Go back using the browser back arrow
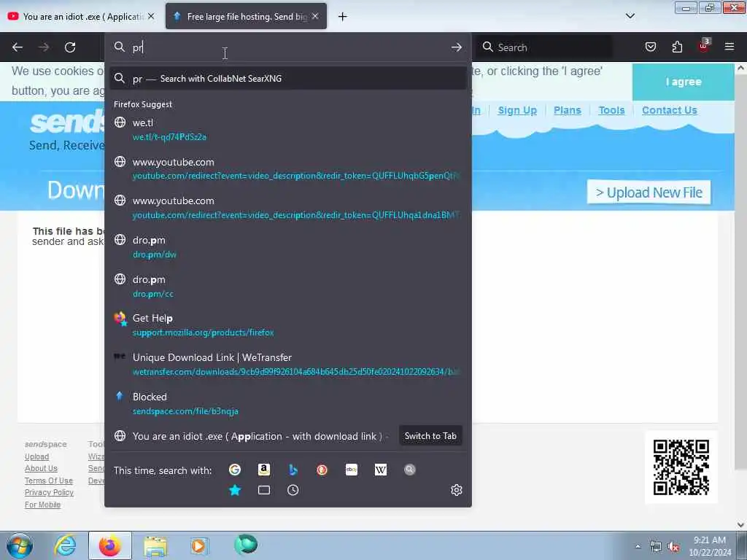Image resolution: width=747 pixels, height=560 pixels. (18, 47)
